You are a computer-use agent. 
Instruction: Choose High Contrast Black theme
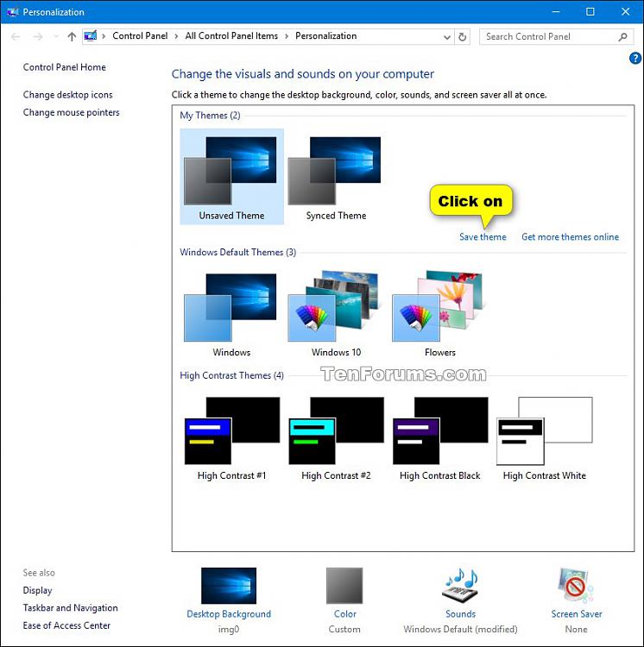click(x=439, y=438)
